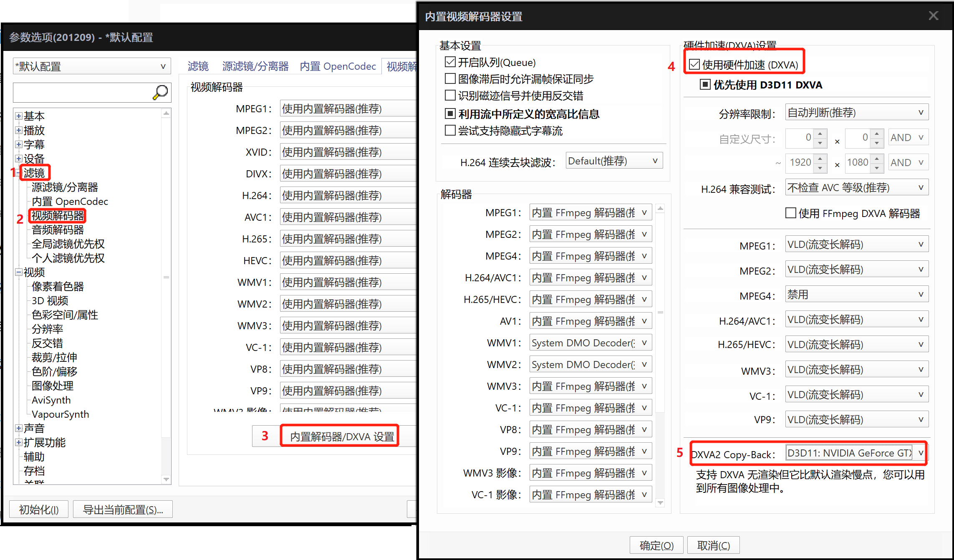
Task: Select 音频解码器 in the left tree
Action: (x=57, y=230)
